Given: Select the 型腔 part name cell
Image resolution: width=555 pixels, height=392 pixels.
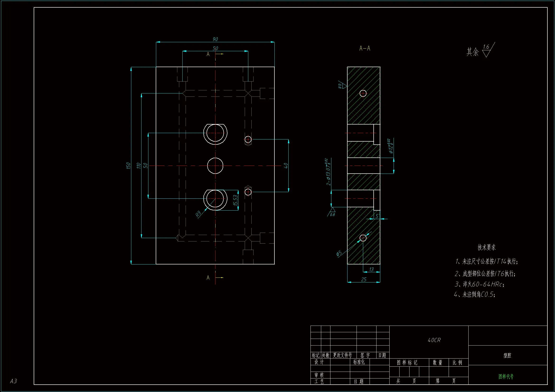Looking at the screenshot, I should tap(507, 355).
